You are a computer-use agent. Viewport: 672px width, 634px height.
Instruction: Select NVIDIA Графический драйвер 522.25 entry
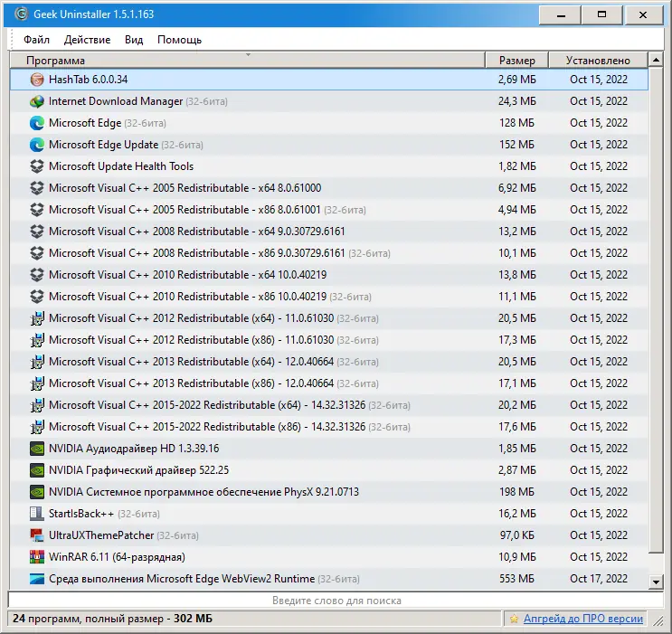tap(329, 470)
